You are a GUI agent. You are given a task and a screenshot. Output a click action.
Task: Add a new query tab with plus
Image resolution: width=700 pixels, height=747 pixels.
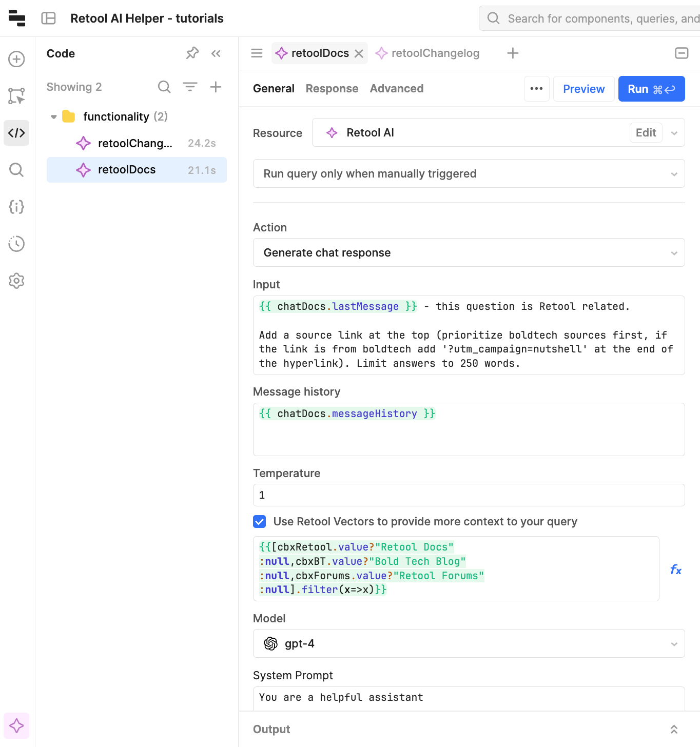coord(513,53)
